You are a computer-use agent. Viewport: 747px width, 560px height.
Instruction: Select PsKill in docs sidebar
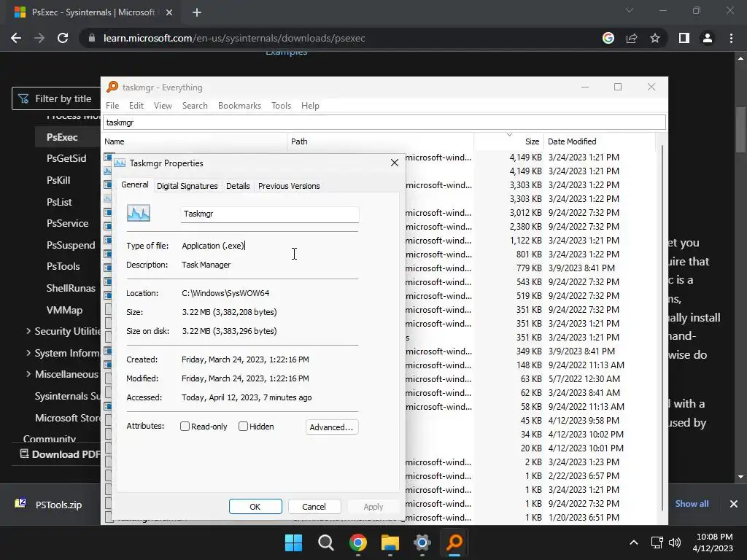pyautogui.click(x=58, y=181)
